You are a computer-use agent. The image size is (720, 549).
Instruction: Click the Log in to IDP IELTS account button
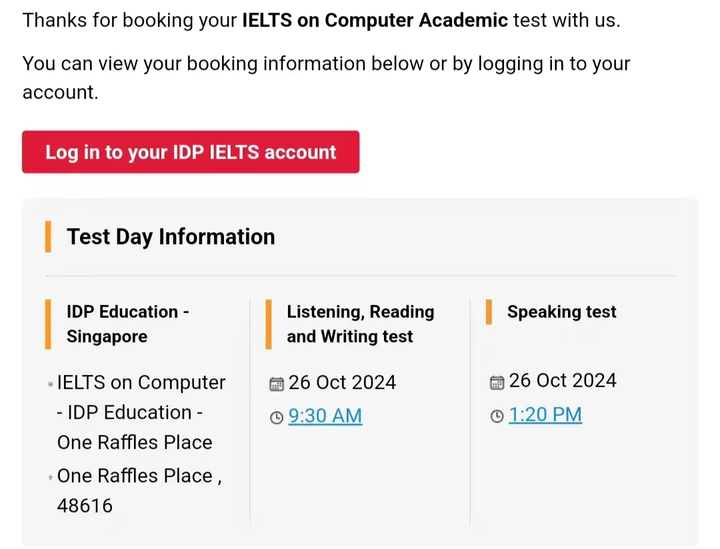(190, 152)
